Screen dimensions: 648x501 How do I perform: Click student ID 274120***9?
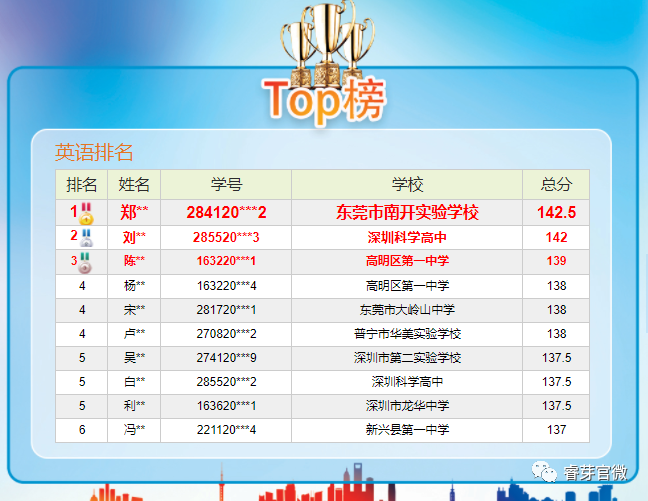pos(226,358)
